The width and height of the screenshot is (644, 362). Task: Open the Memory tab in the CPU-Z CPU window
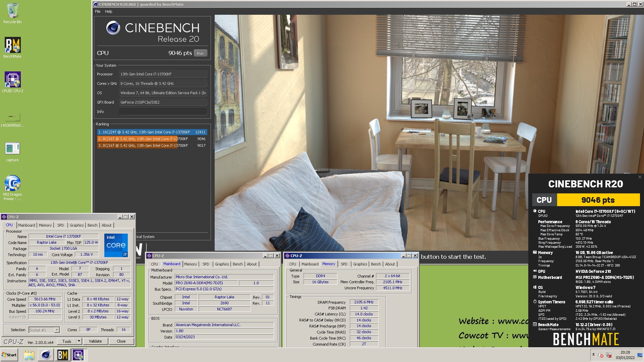pos(45,225)
